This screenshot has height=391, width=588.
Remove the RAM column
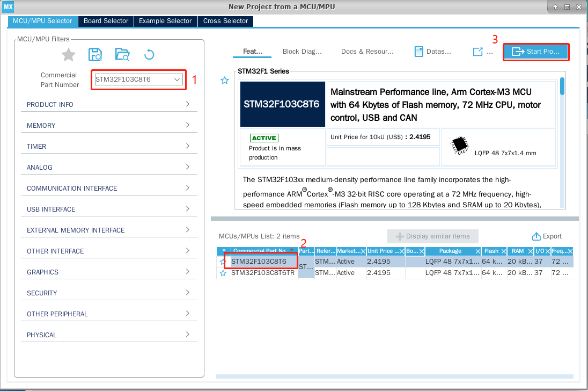tap(530, 251)
